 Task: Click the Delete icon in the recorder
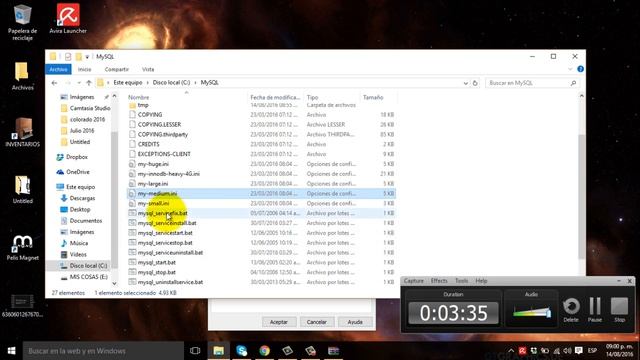tap(571, 310)
